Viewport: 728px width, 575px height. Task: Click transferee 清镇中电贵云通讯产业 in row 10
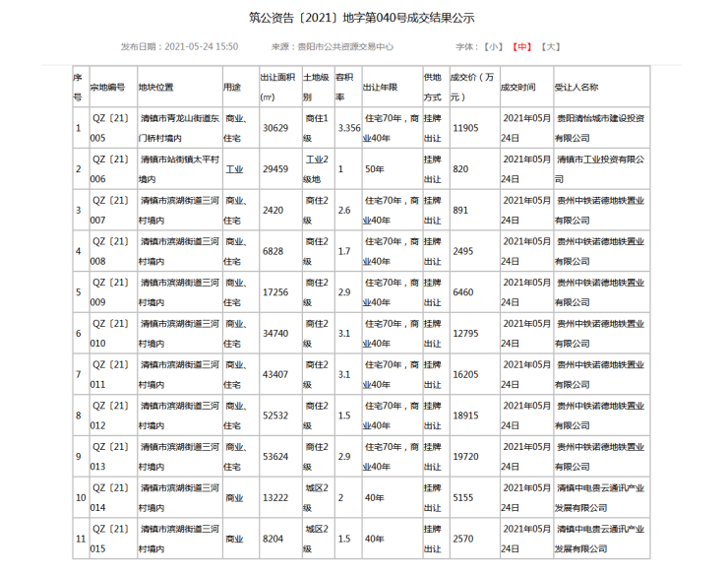click(x=601, y=488)
